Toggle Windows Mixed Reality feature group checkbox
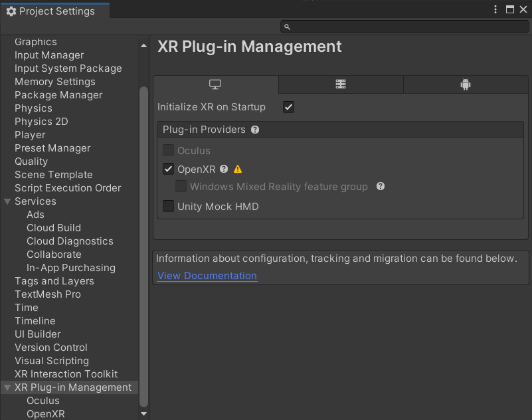Screen dimensions: 532x420 [181, 186]
